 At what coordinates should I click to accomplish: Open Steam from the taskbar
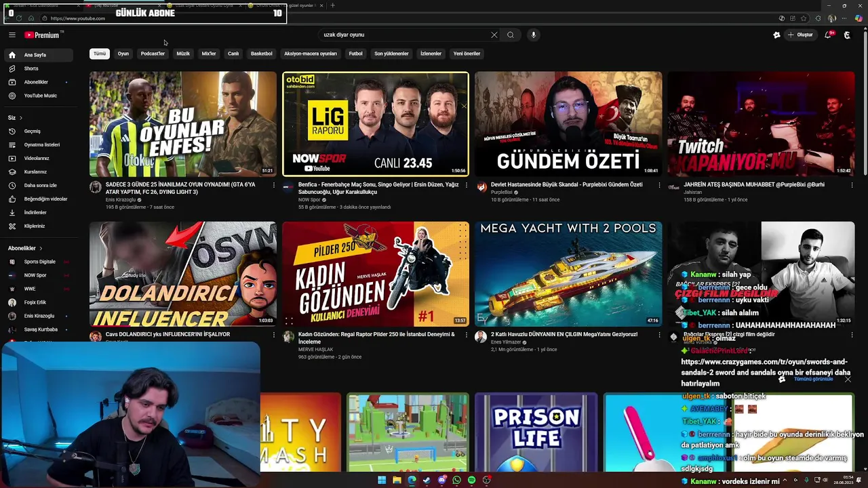coord(427,480)
